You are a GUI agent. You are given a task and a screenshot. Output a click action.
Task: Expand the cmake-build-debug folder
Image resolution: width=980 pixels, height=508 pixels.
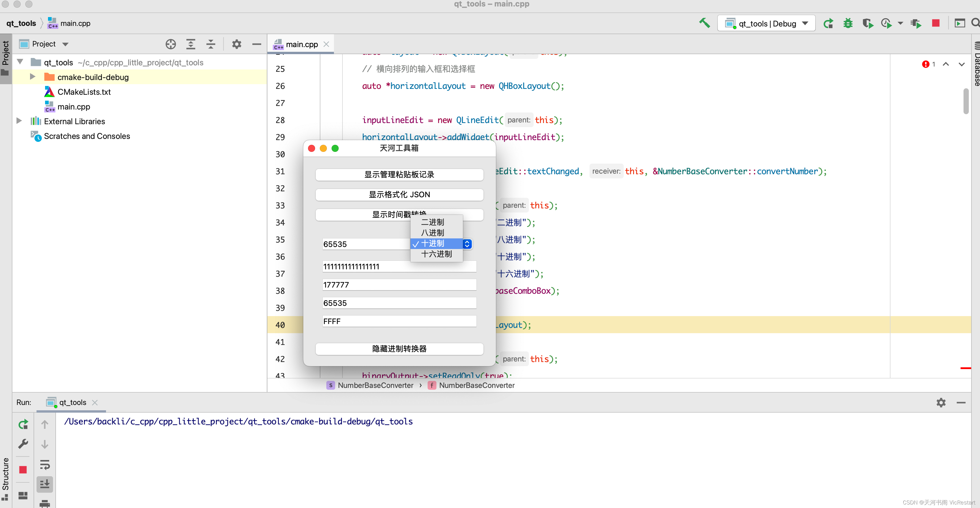(33, 77)
